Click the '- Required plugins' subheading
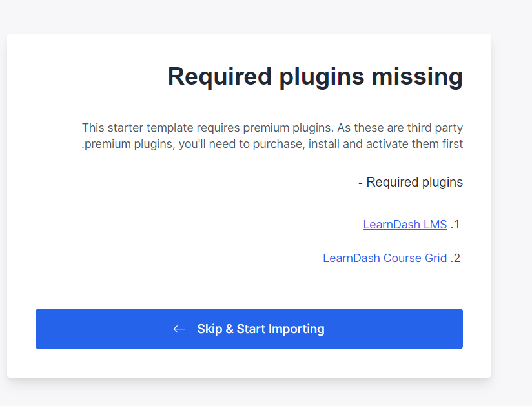The width and height of the screenshot is (532, 406). [411, 182]
